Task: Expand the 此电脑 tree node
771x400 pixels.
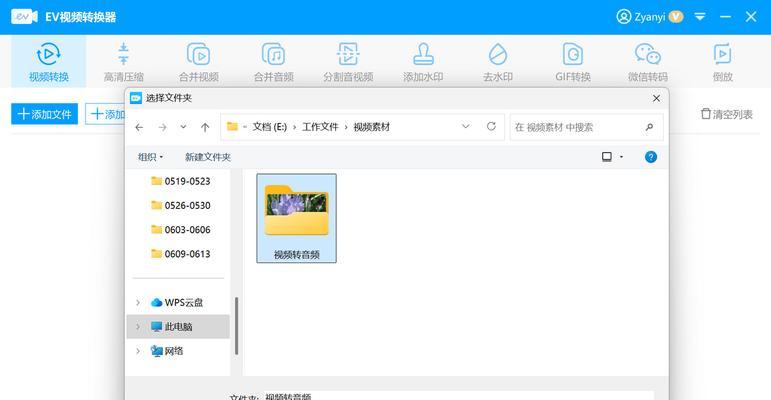Action: (138, 327)
